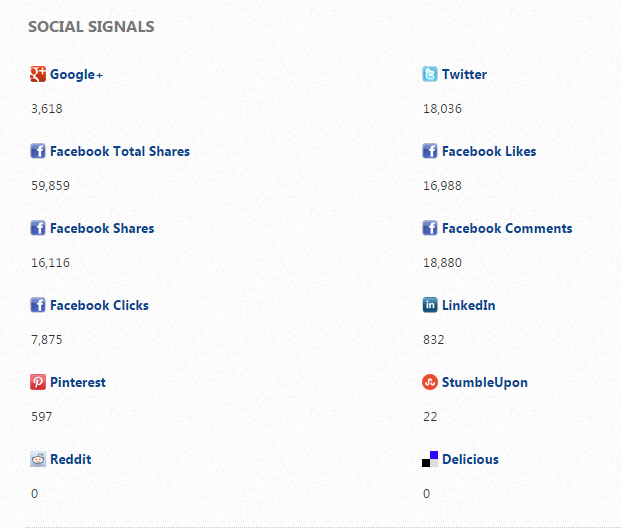Screen dimensions: 621x528
Task: Click icon beside Facebook Total Shares
Action: (x=38, y=151)
